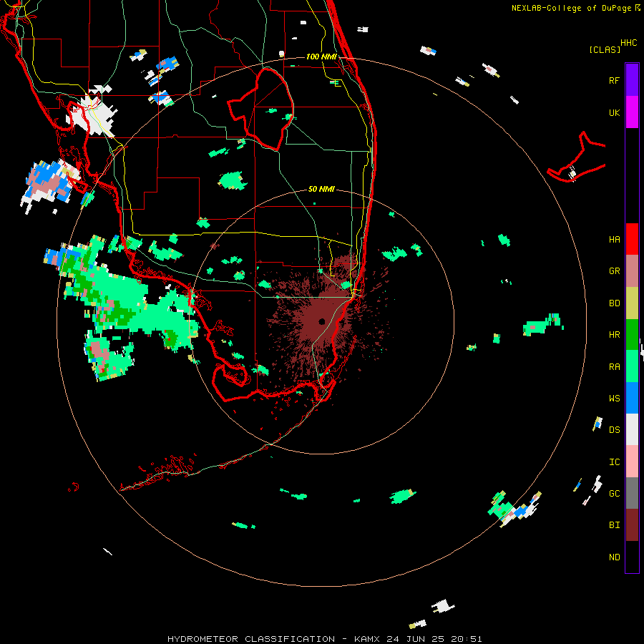The height and width of the screenshot is (644, 644).
Task: Click the RA light green legend swatch
Action: pyautogui.click(x=632, y=366)
